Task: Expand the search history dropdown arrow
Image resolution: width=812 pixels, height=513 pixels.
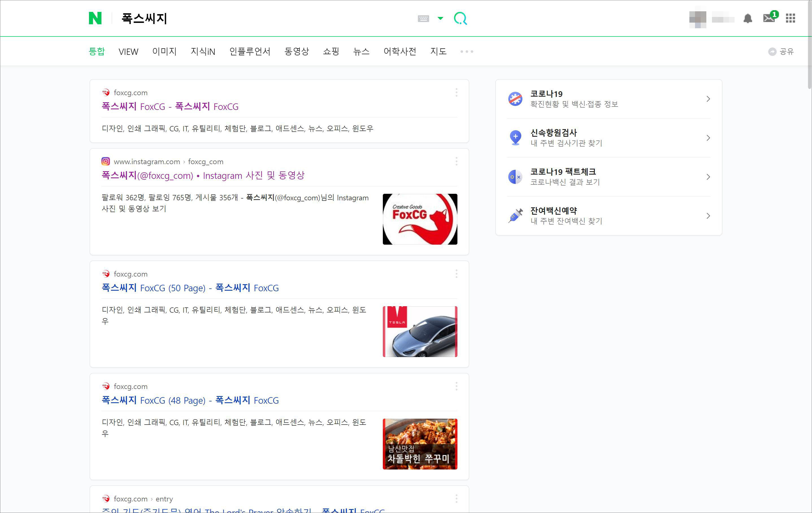Action: (440, 18)
